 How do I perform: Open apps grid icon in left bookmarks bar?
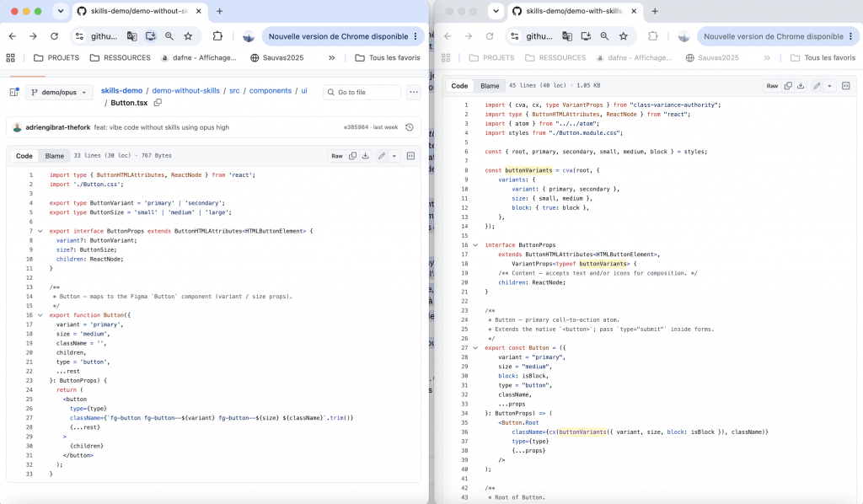click(x=10, y=58)
